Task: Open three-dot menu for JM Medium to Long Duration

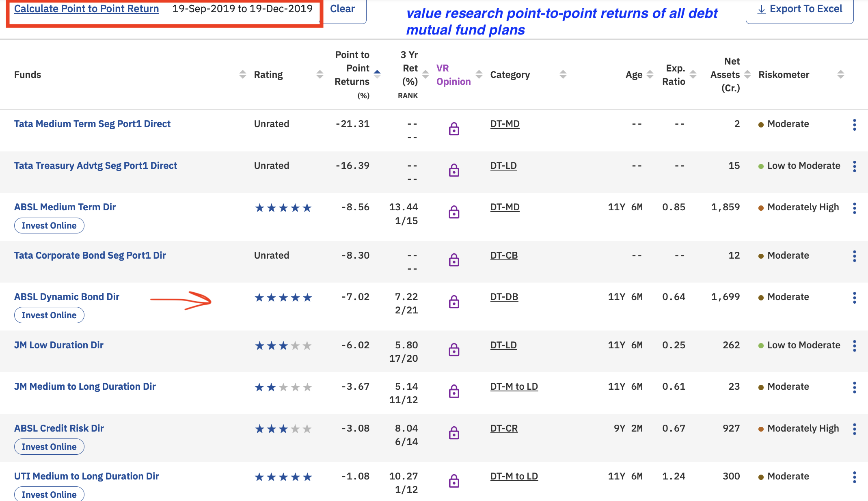Action: tap(854, 387)
